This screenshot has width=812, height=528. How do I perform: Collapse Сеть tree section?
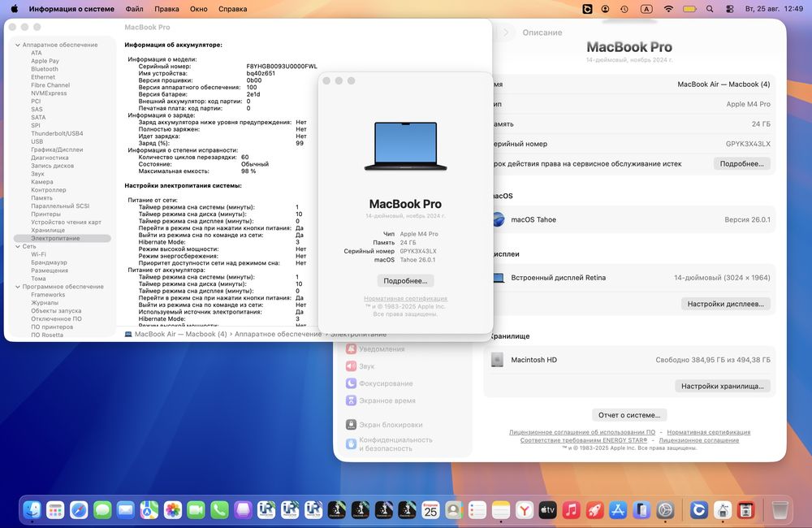tap(18, 247)
